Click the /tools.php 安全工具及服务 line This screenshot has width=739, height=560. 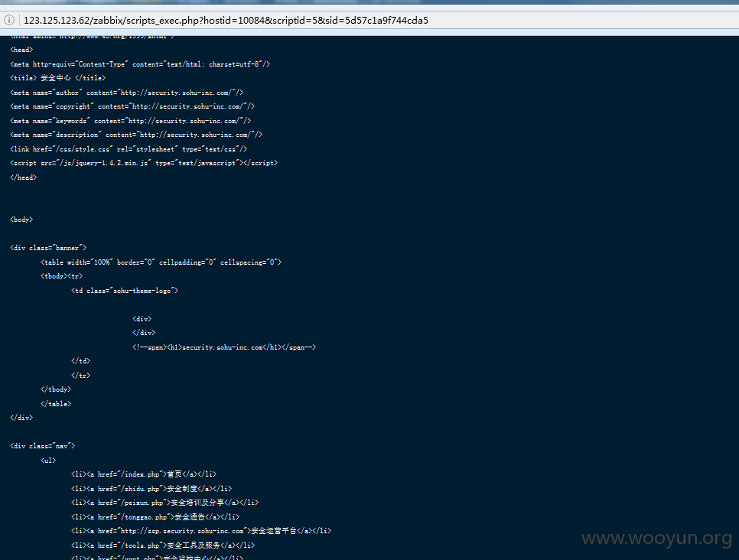(163, 545)
